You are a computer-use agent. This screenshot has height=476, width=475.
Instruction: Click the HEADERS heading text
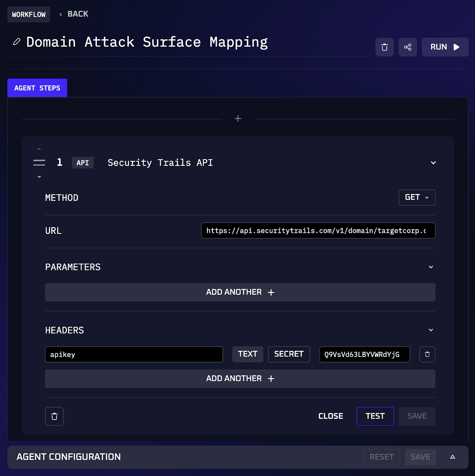[65, 330]
